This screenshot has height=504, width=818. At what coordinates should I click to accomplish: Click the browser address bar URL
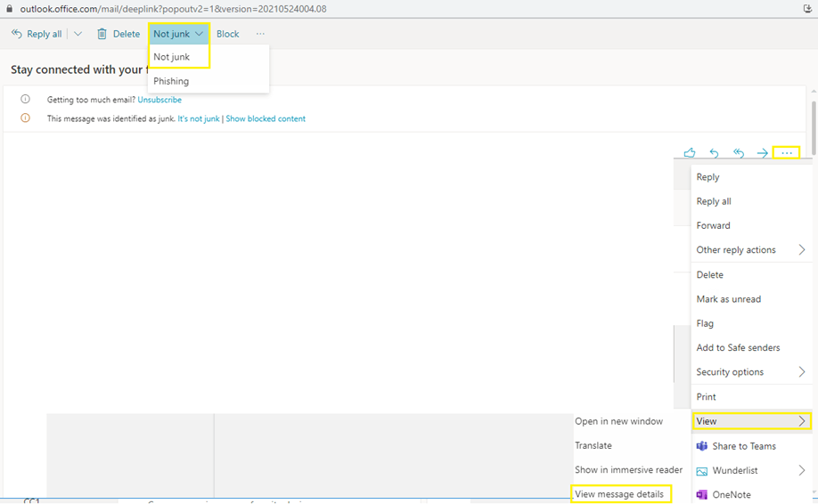click(x=173, y=9)
